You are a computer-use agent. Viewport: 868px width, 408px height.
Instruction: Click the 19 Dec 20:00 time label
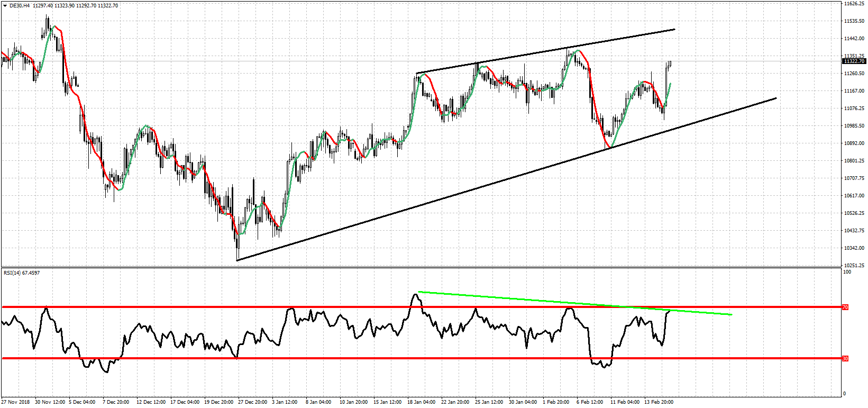click(x=219, y=402)
